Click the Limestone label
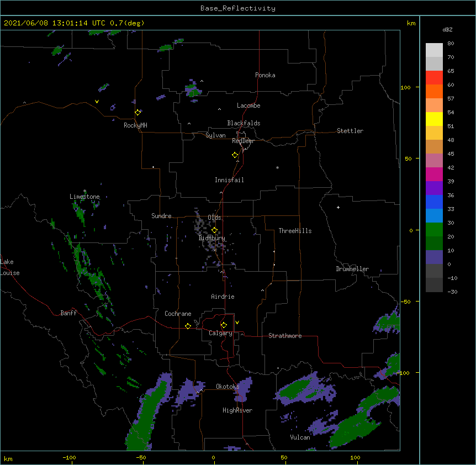Screen dimensions: 476x465 (x=84, y=197)
